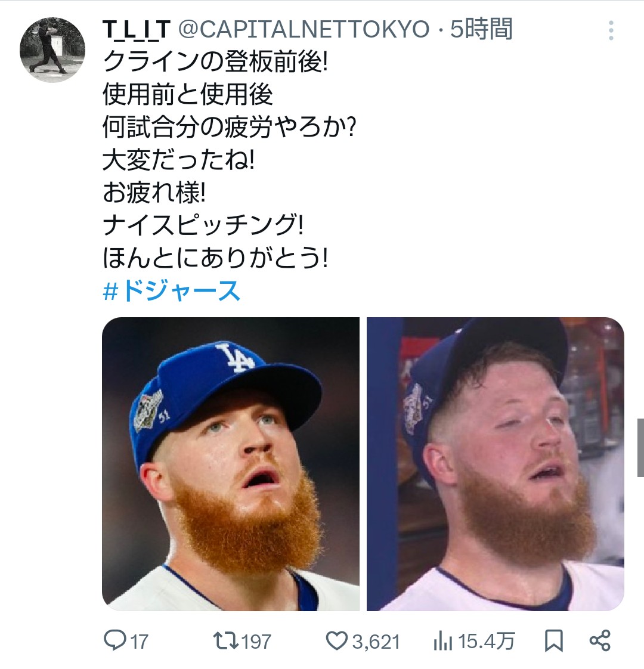Open the #ドジャース hashtag

coord(172,292)
